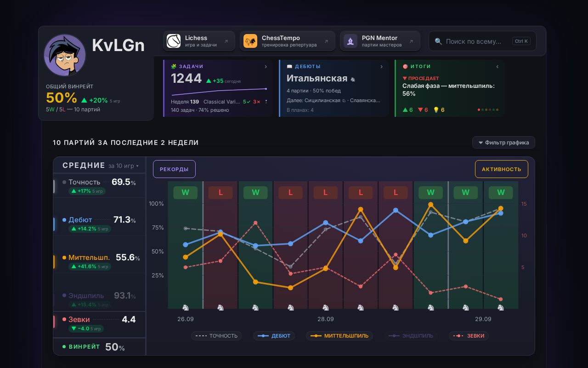Select the Дебют row showing 71.3%

(x=99, y=224)
